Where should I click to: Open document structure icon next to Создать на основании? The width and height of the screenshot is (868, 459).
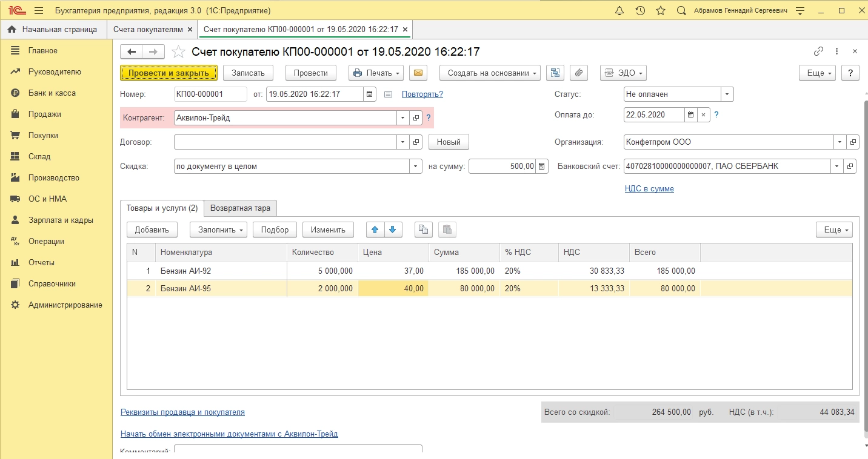[555, 73]
